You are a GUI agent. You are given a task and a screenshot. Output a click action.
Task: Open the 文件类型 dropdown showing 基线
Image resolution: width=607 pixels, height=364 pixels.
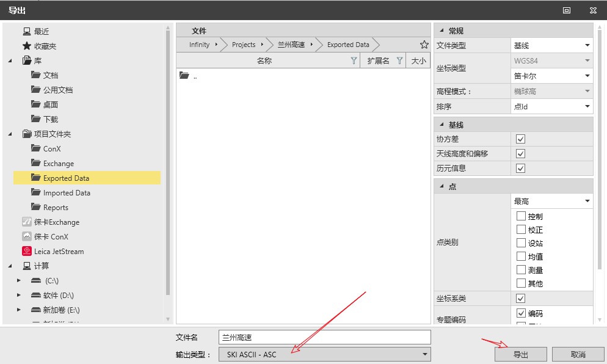(x=551, y=45)
